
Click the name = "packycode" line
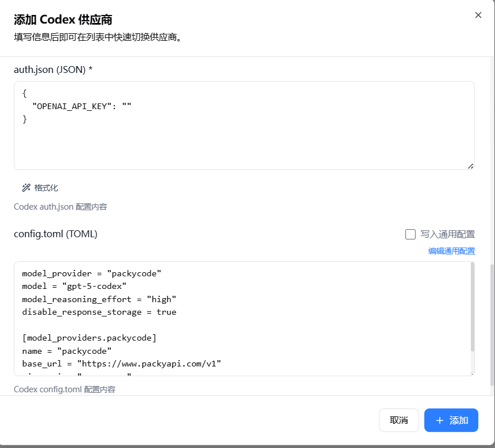(67, 351)
